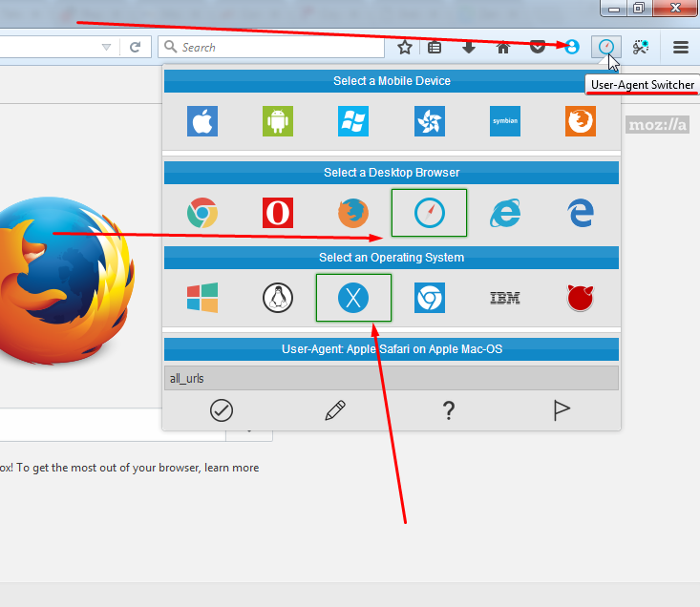Pick Internet Explorer desktop browser

tap(504, 213)
